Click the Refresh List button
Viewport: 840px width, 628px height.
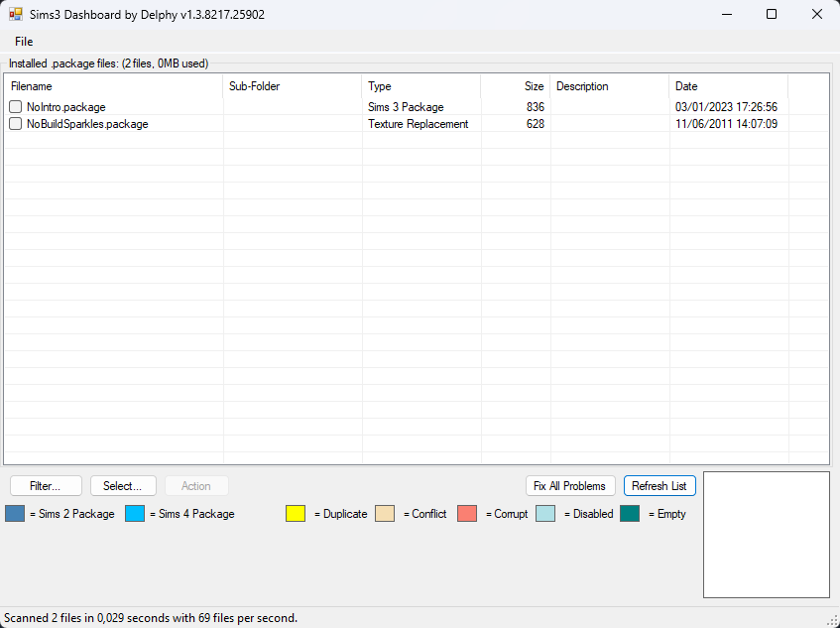(x=660, y=486)
